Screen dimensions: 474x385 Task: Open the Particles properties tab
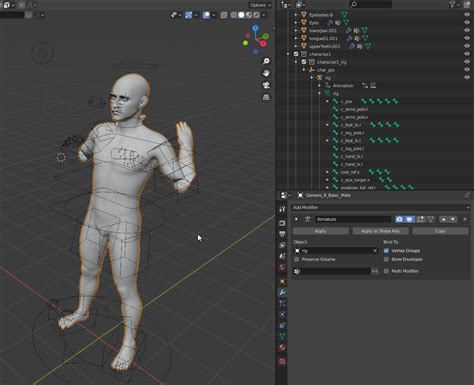(x=282, y=303)
